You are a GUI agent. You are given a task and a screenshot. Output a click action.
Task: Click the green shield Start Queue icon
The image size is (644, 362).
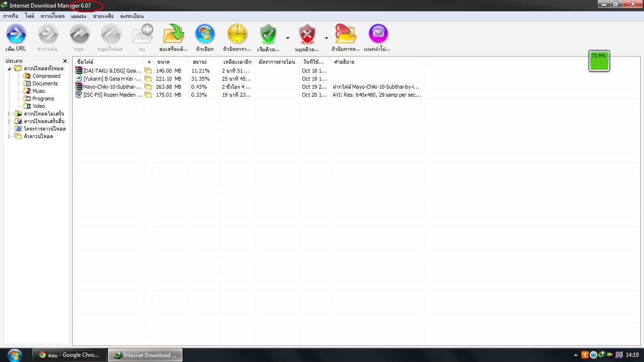pyautogui.click(x=268, y=34)
